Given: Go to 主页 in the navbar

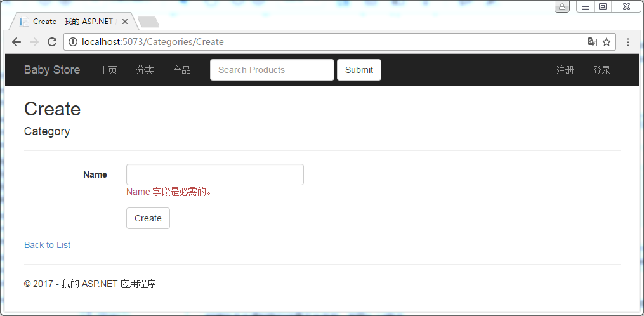Looking at the screenshot, I should point(108,70).
